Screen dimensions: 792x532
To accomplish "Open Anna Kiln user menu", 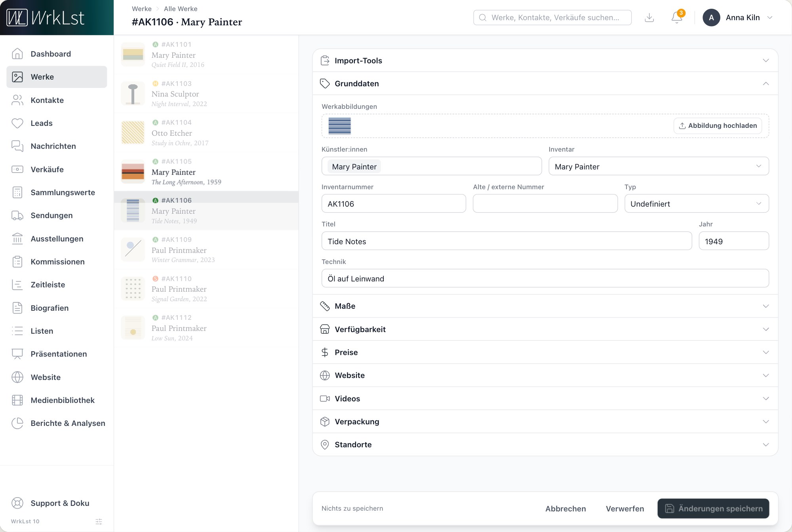I will coord(738,17).
